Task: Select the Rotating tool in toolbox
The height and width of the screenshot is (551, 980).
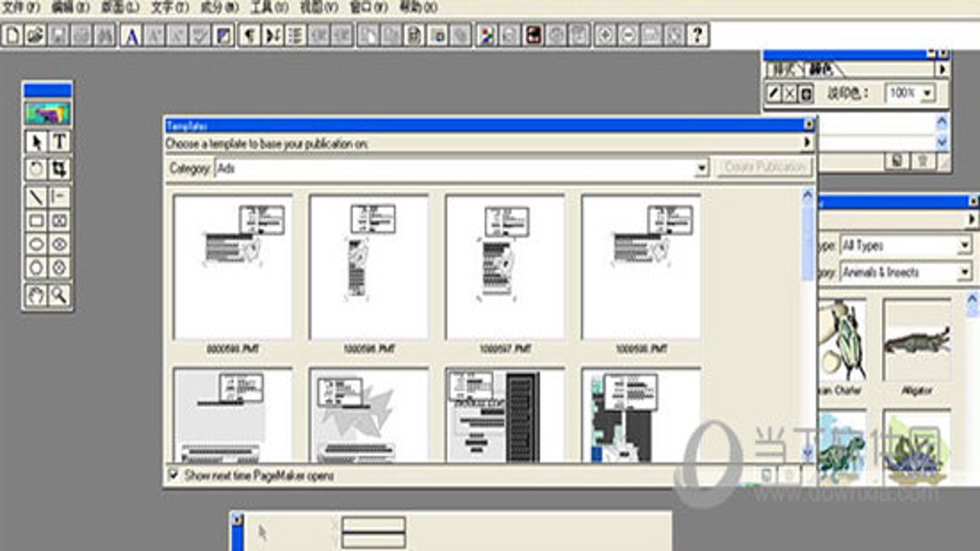Action: [36, 168]
